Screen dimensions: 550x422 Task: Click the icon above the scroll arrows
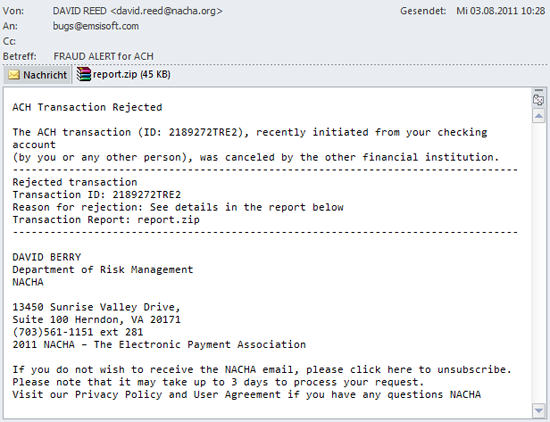pyautogui.click(x=538, y=100)
